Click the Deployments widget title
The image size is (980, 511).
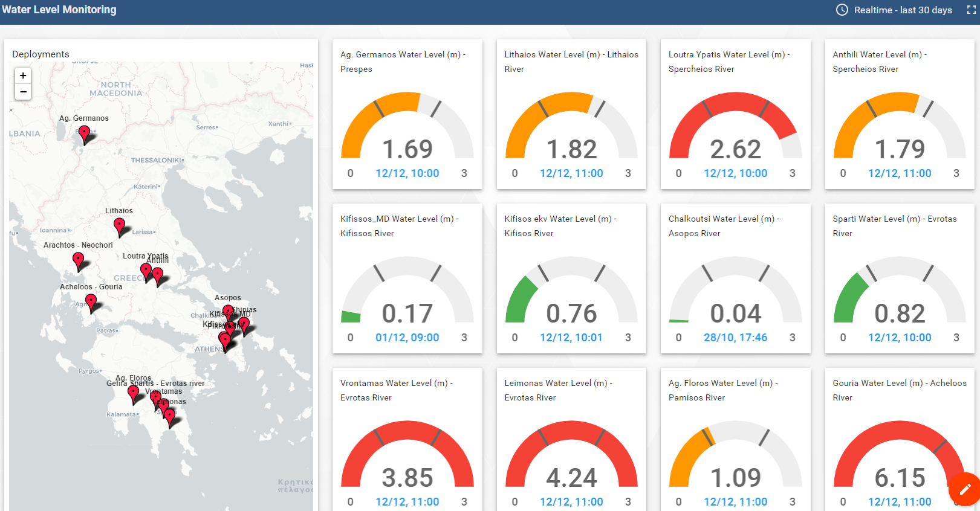41,54
